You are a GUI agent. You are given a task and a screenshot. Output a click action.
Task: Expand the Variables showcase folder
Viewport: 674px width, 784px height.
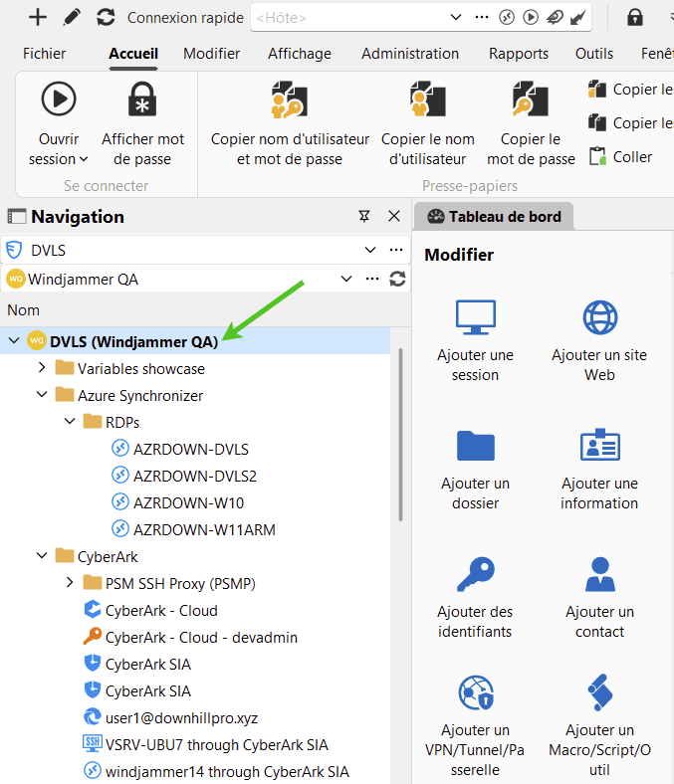point(42,368)
